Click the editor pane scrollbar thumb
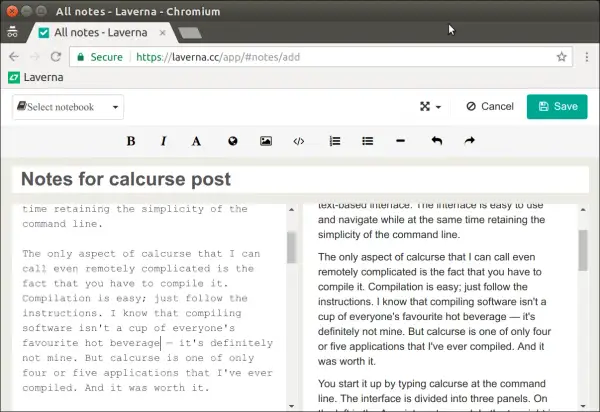600x412 pixels. pyautogui.click(x=292, y=247)
